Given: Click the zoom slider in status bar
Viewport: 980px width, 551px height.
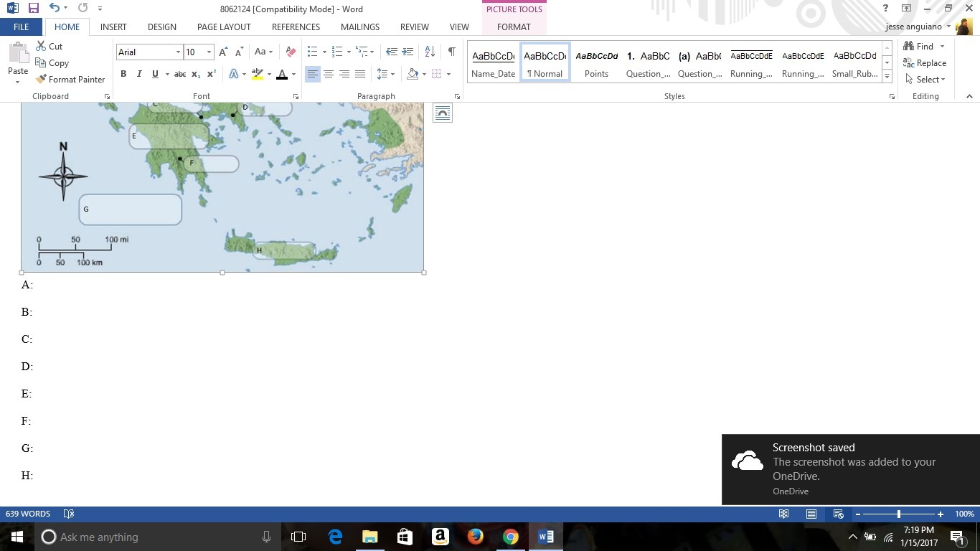Looking at the screenshot, I should pyautogui.click(x=899, y=514).
